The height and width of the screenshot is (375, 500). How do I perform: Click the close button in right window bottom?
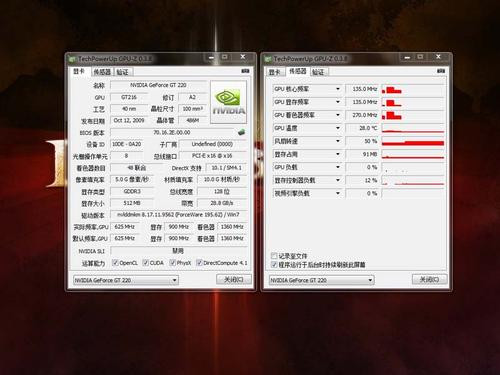(429, 279)
